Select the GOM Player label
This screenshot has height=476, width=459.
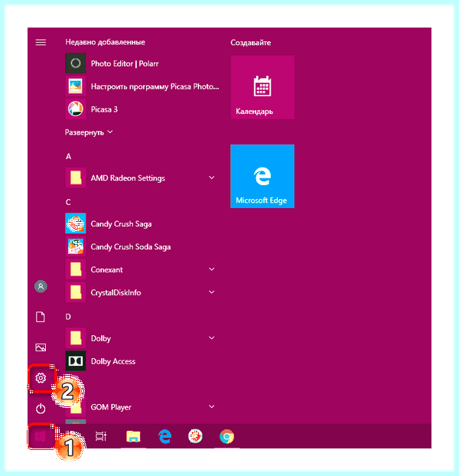(x=111, y=407)
